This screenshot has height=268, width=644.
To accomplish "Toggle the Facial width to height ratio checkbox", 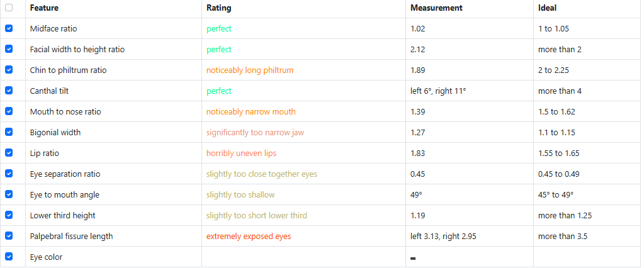I will 9,50.
